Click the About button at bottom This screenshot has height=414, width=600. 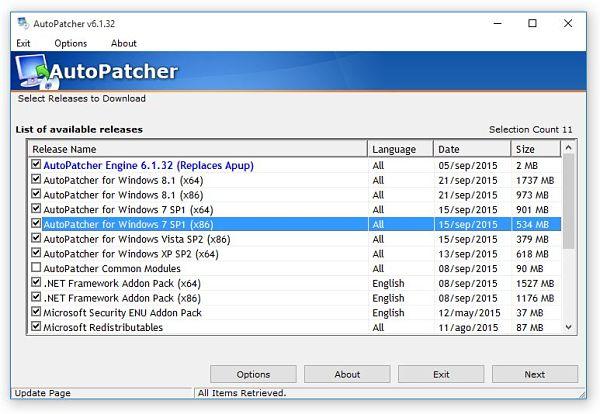pyautogui.click(x=347, y=374)
